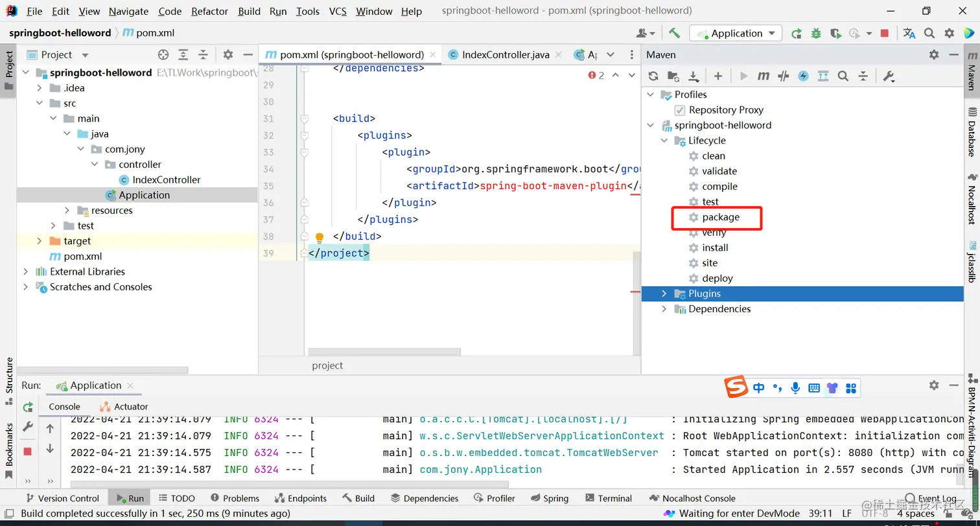Click the Reload All Maven Projects icon
980x526 pixels.
(x=653, y=76)
